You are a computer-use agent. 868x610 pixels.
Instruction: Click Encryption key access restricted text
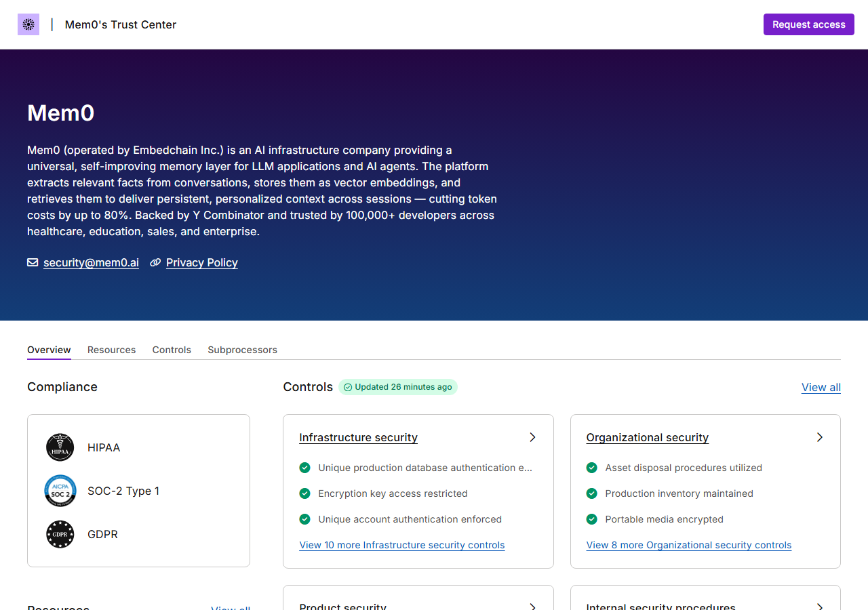coord(393,493)
